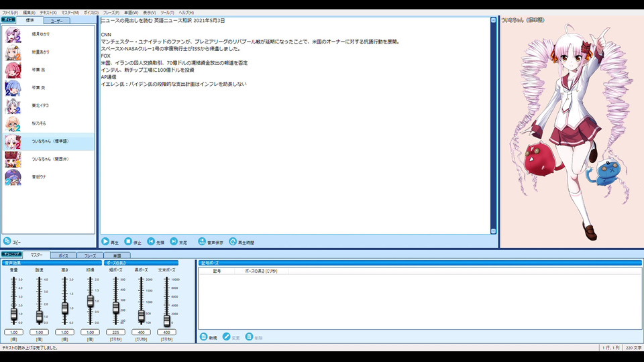Click the 話速 speed slider handle

tap(39, 316)
